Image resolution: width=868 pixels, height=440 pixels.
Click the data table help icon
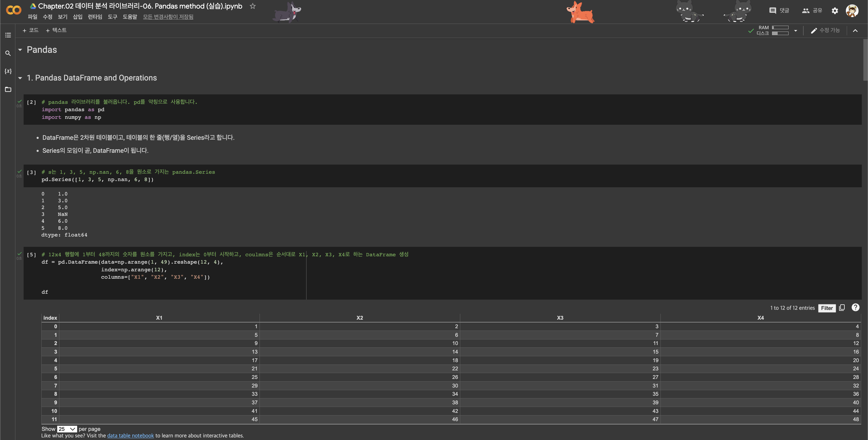coord(855,307)
